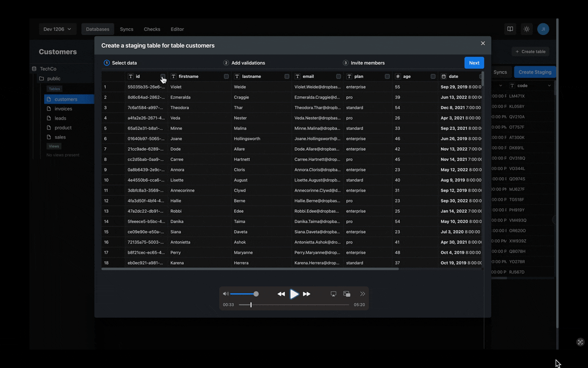Click the user avatar in top bar
588x368 pixels.
(x=543, y=29)
